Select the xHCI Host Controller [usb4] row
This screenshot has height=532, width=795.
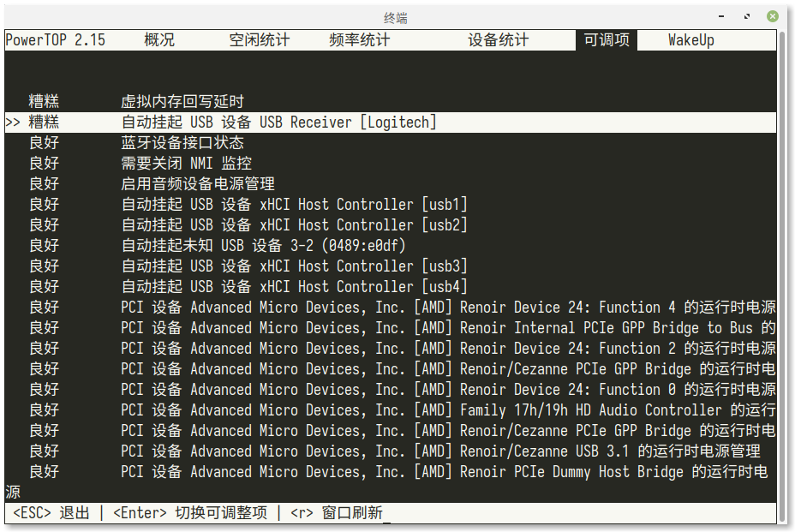294,287
